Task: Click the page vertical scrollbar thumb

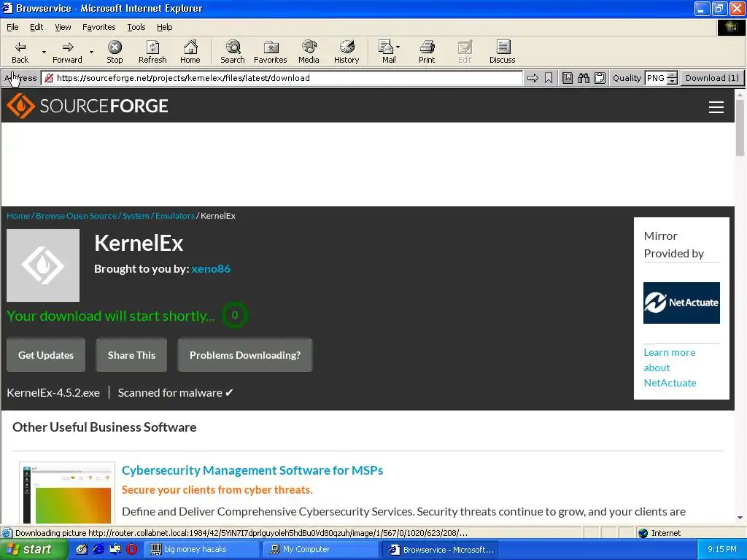Action: pos(740,128)
